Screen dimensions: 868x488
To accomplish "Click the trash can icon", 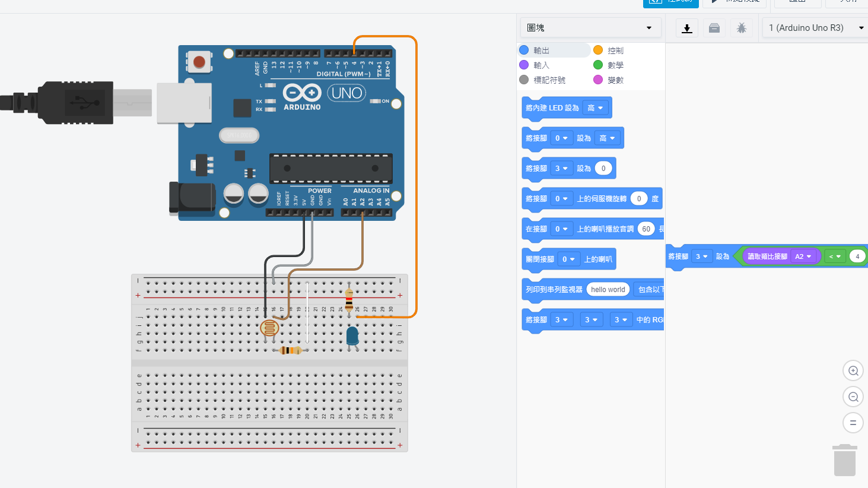I will (x=844, y=460).
